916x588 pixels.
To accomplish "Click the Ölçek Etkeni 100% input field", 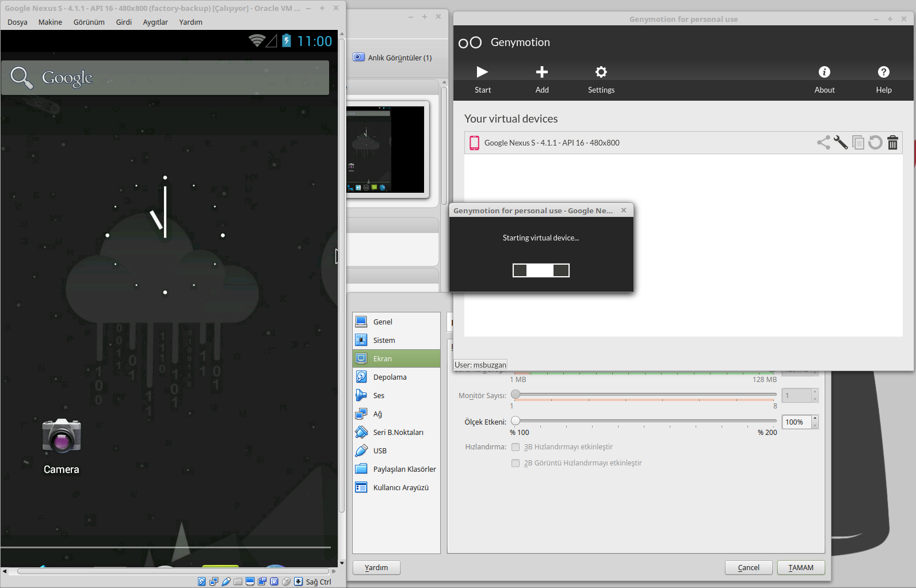I will (797, 422).
